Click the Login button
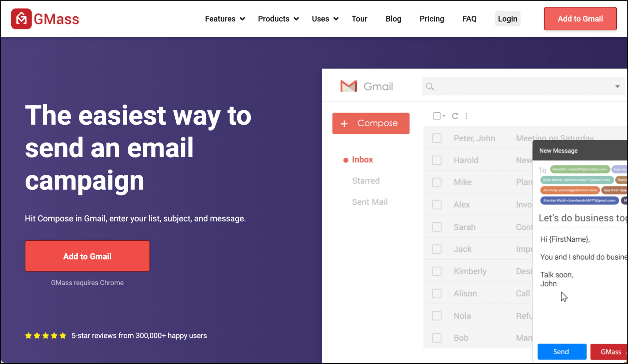Viewport: 628px width, 364px height. point(507,19)
